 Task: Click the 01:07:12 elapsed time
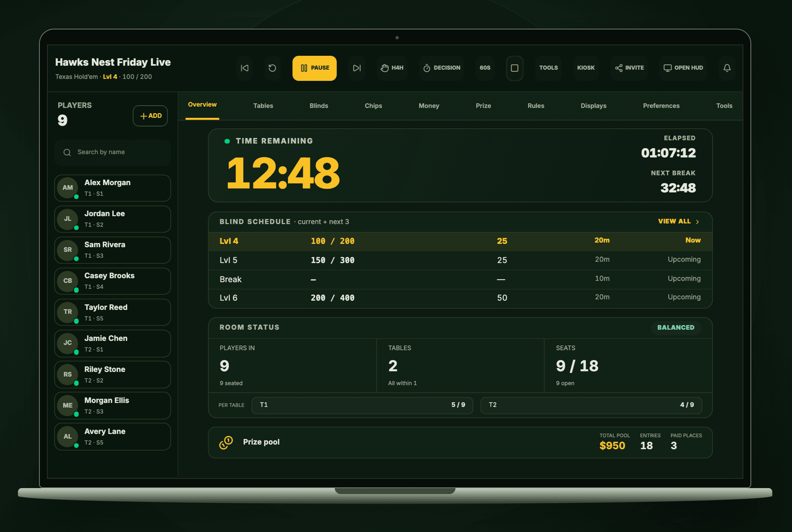tap(668, 153)
